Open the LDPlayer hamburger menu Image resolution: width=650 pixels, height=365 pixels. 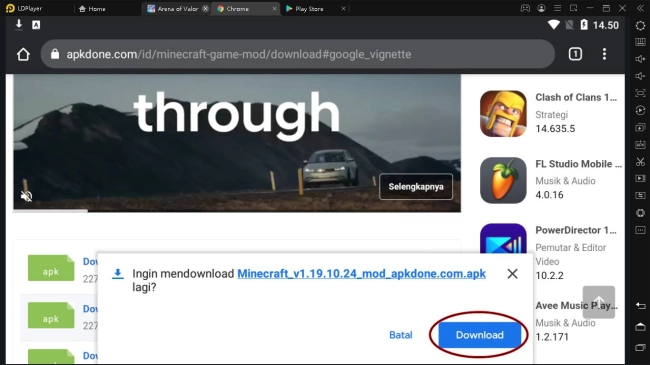(558, 8)
